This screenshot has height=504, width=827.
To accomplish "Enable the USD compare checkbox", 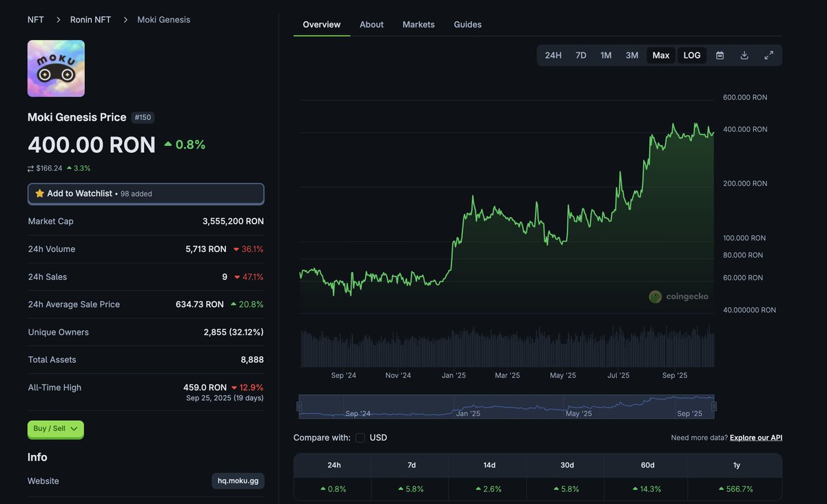I will 360,437.
